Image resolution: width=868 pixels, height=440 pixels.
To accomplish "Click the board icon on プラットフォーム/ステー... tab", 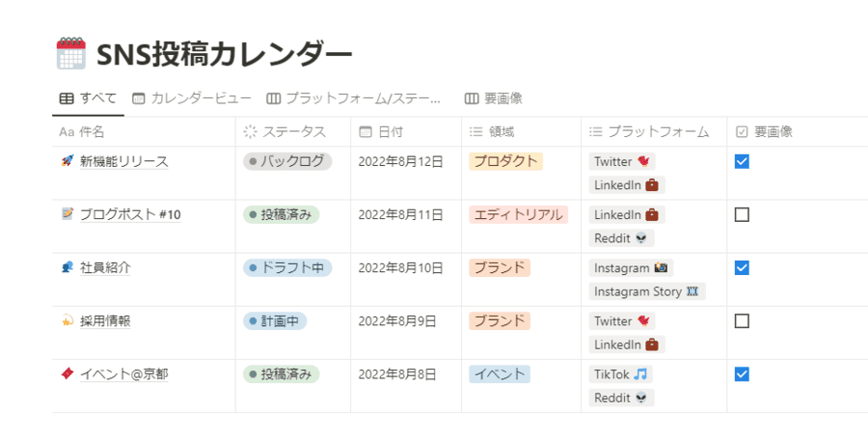I will (273, 98).
